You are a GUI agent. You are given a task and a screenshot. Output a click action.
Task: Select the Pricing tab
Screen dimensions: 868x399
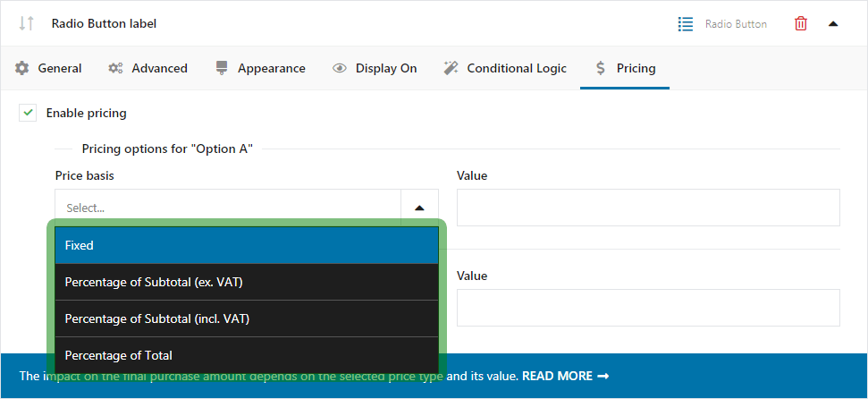625,68
